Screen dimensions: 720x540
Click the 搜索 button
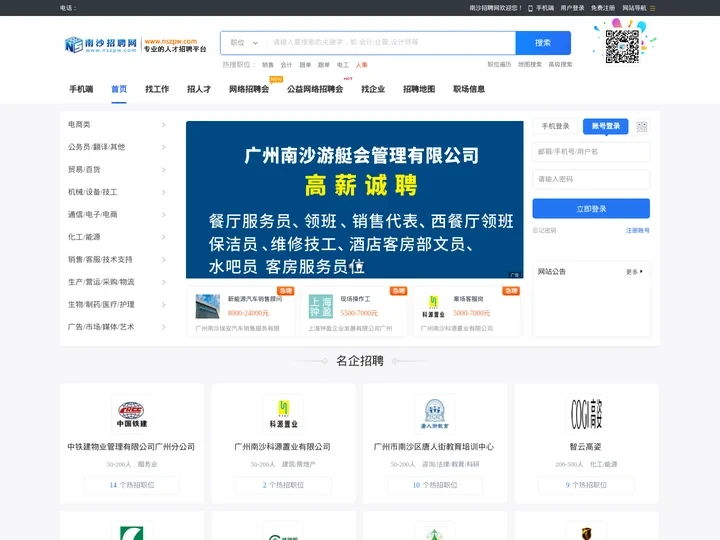[x=543, y=43]
